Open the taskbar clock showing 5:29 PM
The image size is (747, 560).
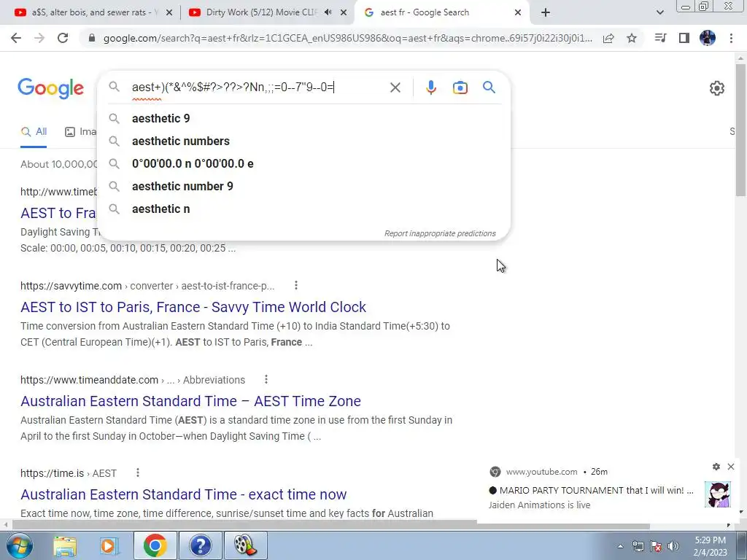point(711,546)
